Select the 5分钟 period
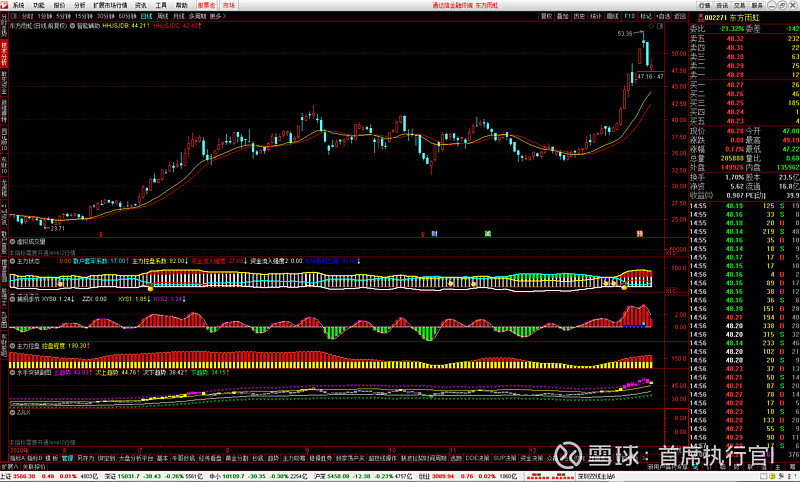 tap(63, 16)
